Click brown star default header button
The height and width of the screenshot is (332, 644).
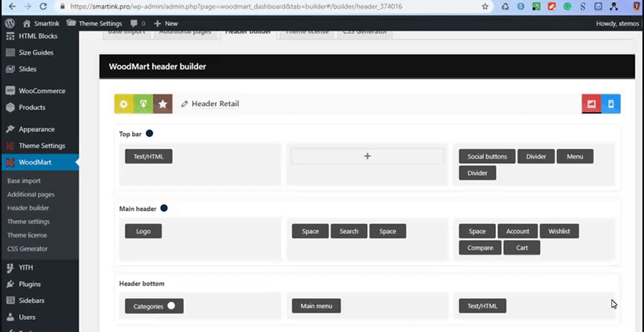(163, 104)
